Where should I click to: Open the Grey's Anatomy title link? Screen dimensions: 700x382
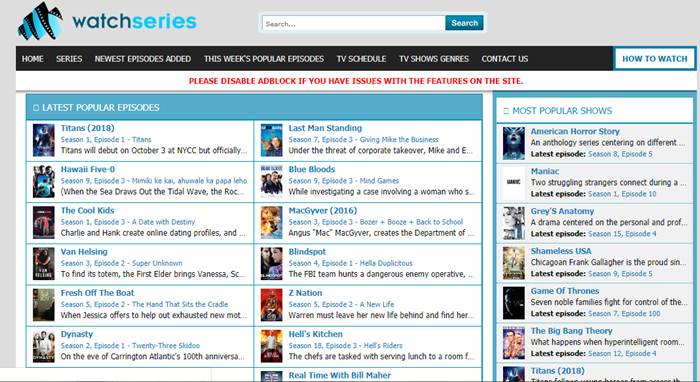tap(562, 211)
